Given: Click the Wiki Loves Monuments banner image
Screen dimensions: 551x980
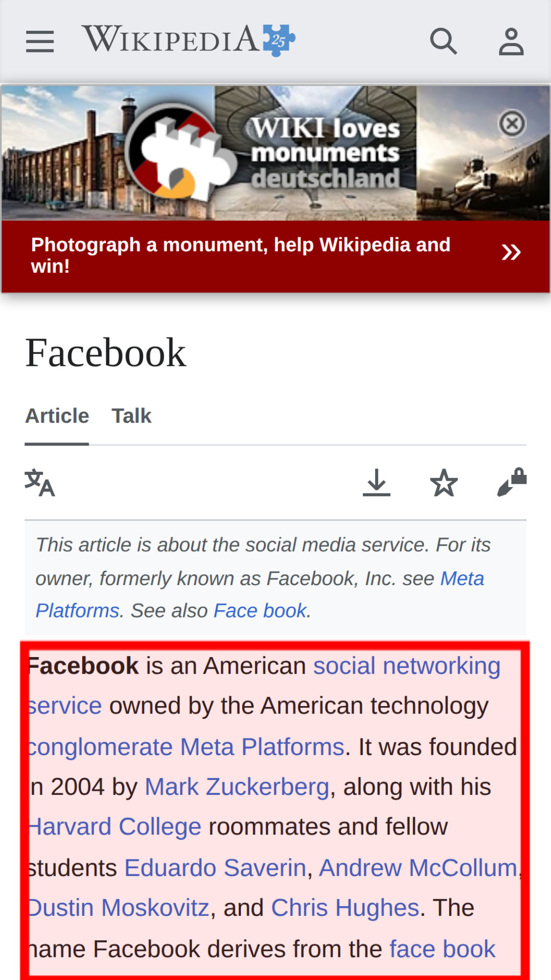Looking at the screenshot, I should (275, 153).
